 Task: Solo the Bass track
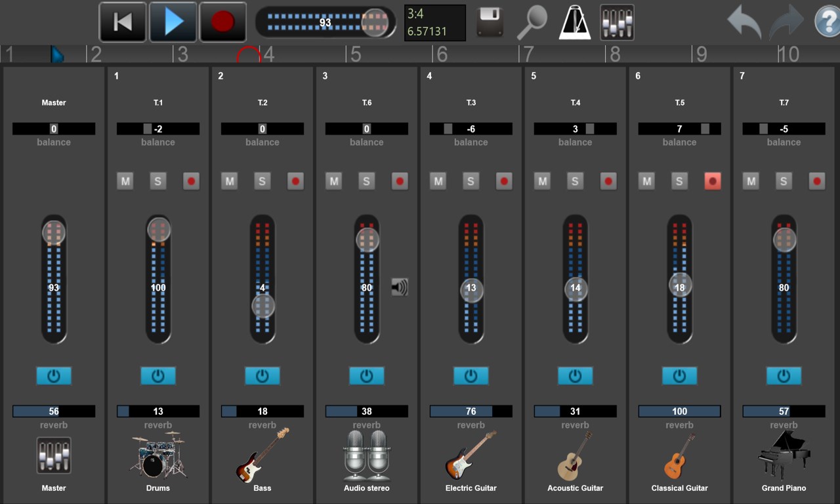[262, 181]
